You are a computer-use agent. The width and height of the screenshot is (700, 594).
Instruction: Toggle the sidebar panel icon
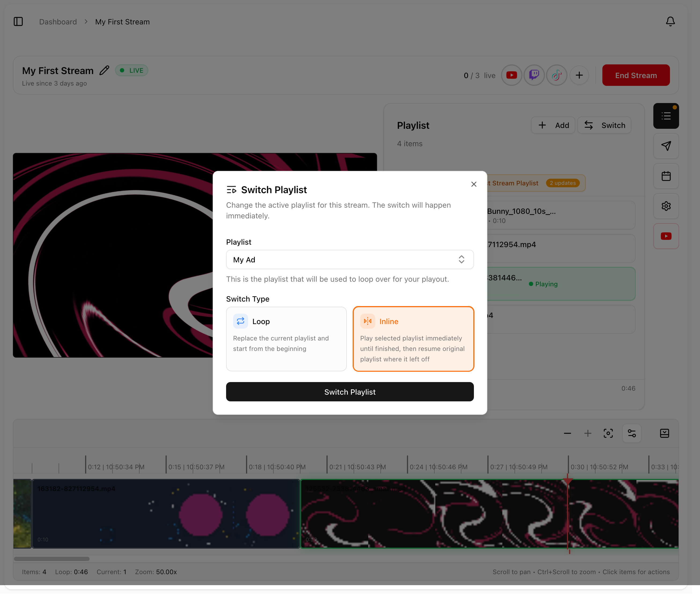tap(18, 21)
